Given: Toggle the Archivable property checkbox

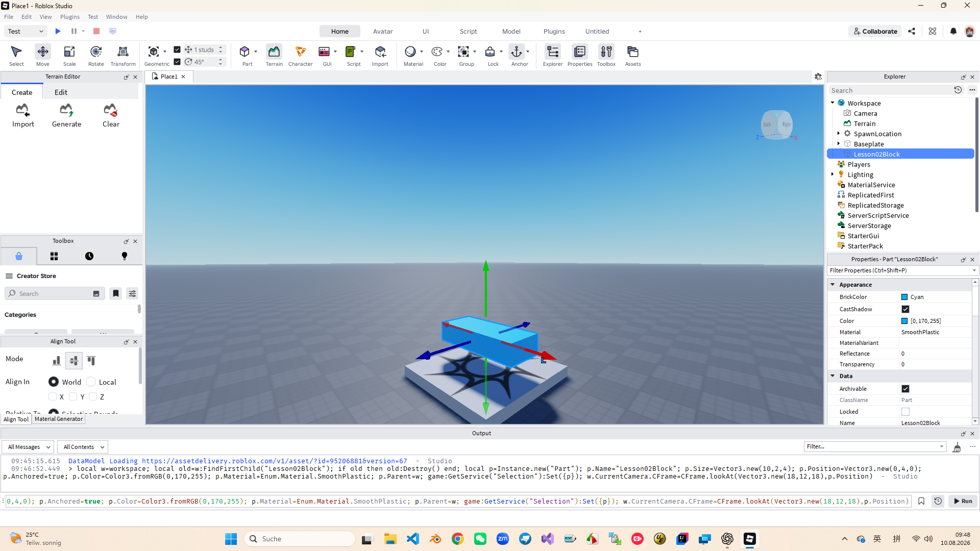Looking at the screenshot, I should (x=905, y=389).
